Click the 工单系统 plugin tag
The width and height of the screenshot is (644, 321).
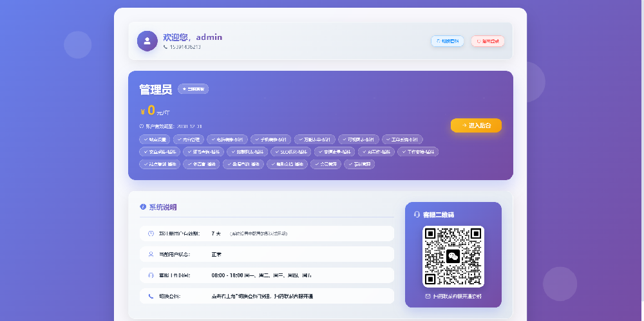(402, 140)
